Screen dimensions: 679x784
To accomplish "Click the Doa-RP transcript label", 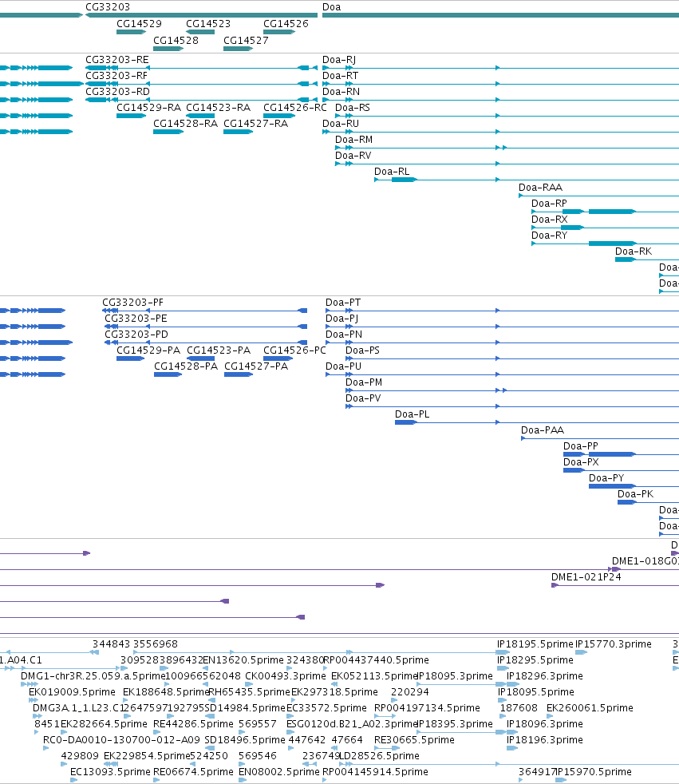I will 549,204.
